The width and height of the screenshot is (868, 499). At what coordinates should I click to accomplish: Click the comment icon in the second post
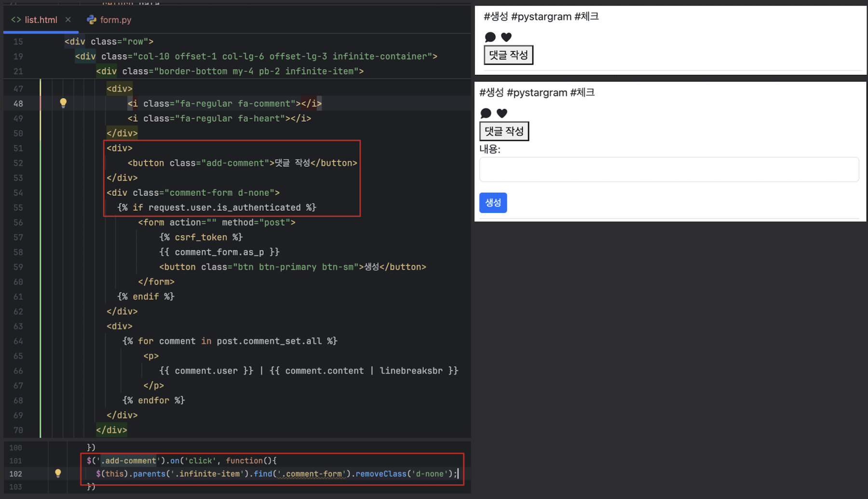coord(486,113)
